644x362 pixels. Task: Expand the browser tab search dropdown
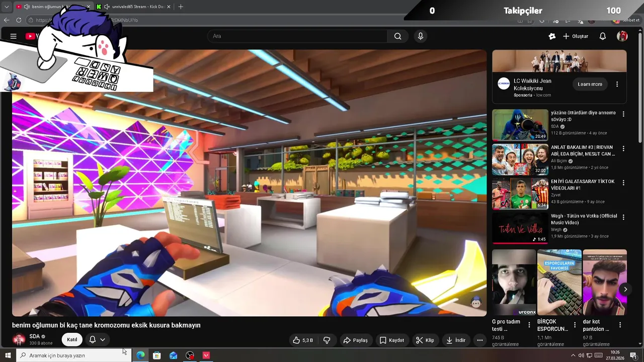pos(7,7)
